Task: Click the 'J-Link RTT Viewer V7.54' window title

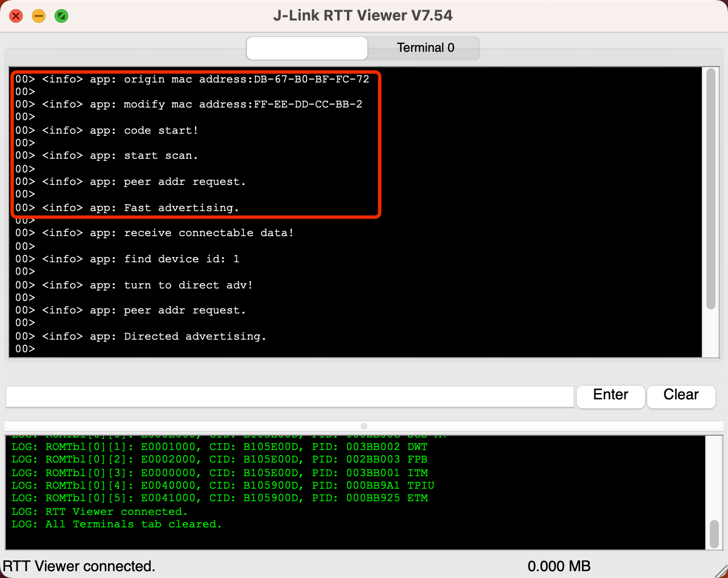Action: [363, 15]
